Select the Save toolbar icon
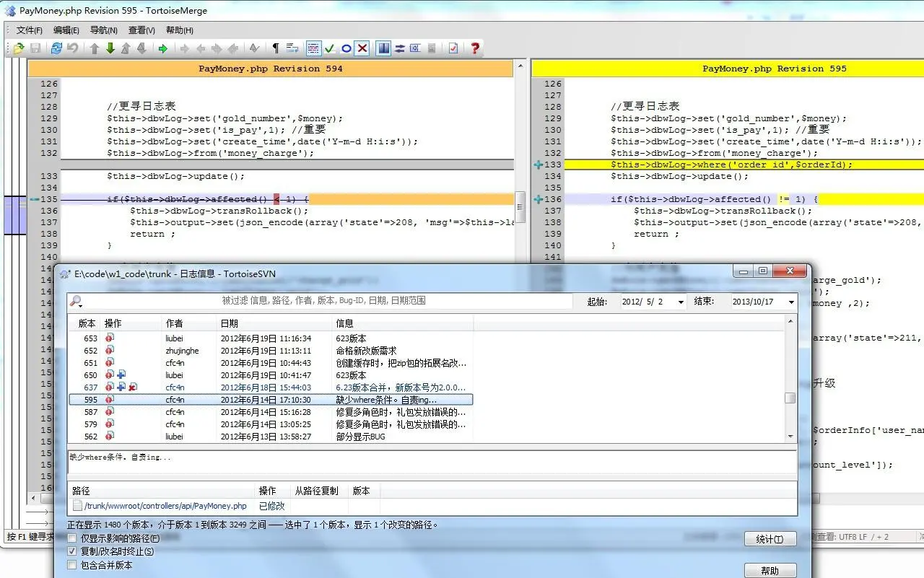Viewport: 924px width, 578px height. click(x=35, y=48)
